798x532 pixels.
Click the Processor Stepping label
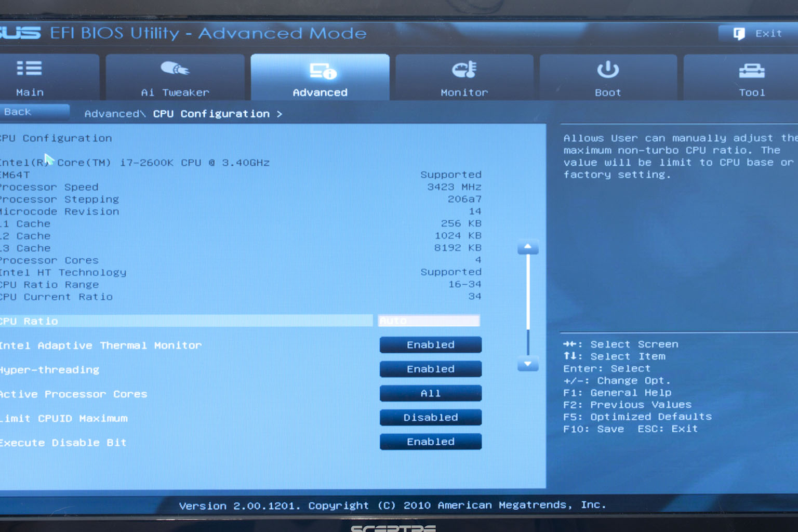59,199
